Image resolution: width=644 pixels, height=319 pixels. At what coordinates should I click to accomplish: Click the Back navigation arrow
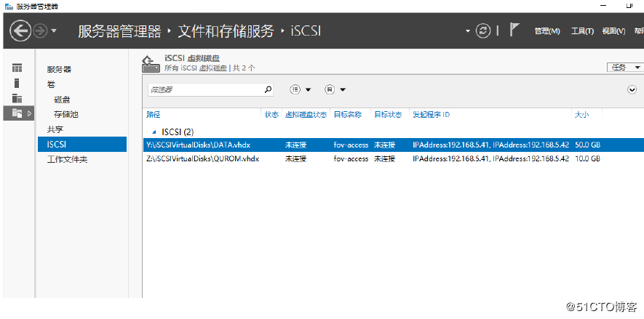pyautogui.click(x=20, y=31)
